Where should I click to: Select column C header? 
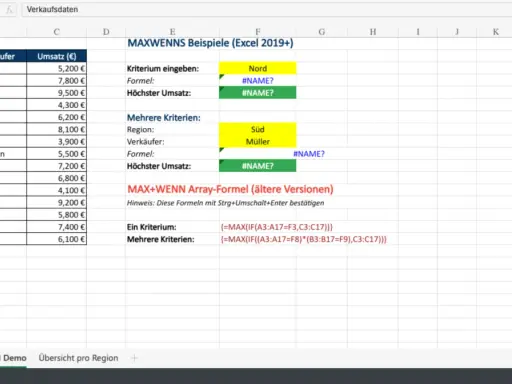pyautogui.click(x=56, y=32)
